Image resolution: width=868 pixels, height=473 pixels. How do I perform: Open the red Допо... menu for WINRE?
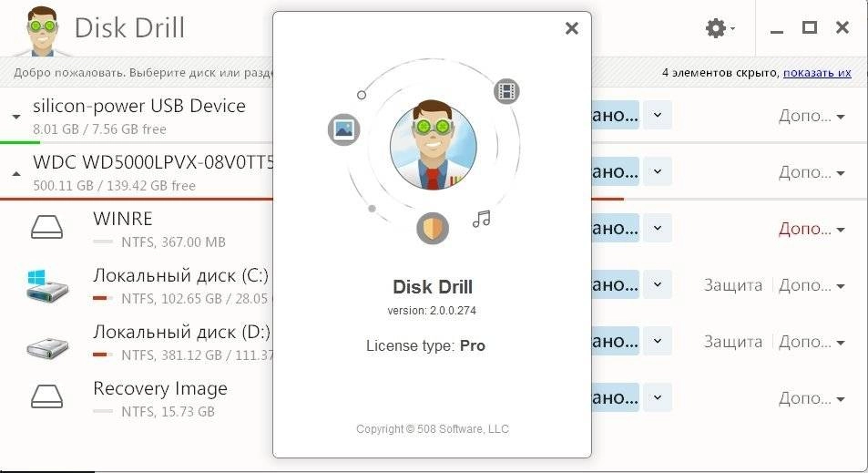tap(812, 229)
